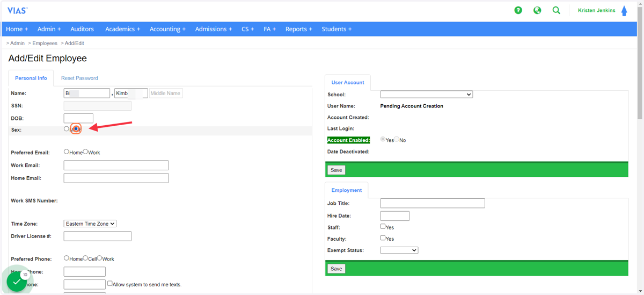644x295 pixels.
Task: Expand the Home menu
Action: pos(17,29)
